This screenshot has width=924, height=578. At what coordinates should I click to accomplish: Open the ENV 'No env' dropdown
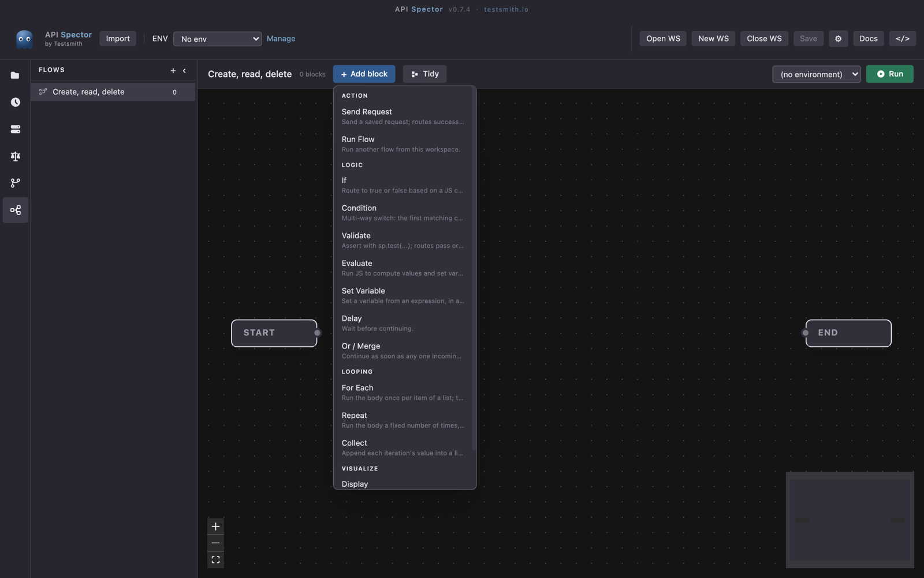click(x=217, y=39)
